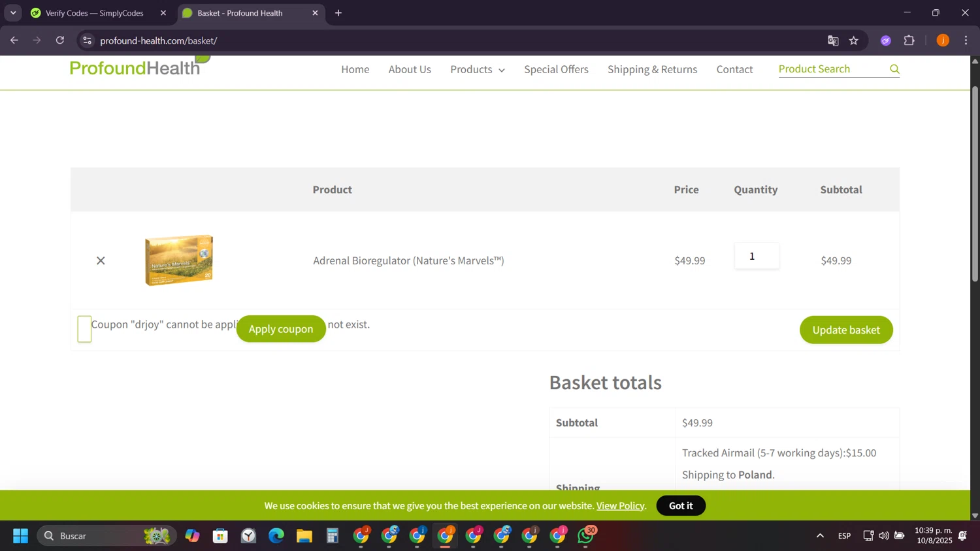Open the clock and date panel
The height and width of the screenshot is (551, 980).
[933, 536]
